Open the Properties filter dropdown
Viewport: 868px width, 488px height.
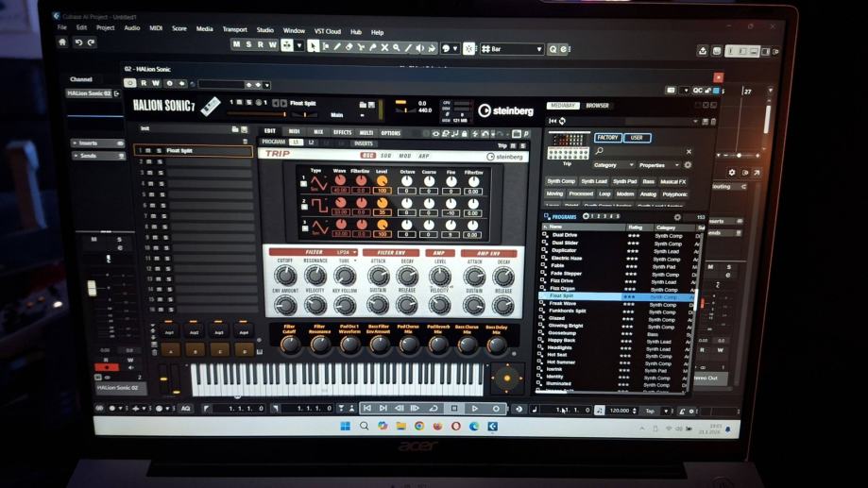658,165
